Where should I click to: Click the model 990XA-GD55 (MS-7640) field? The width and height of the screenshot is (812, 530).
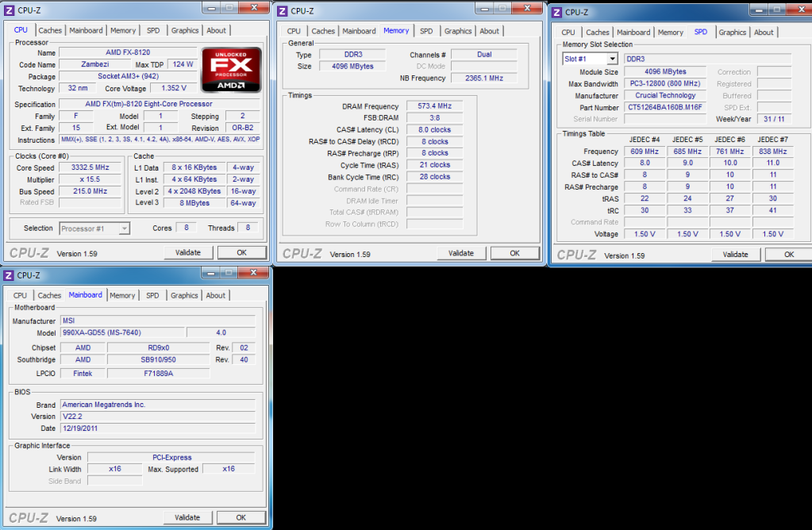pyautogui.click(x=122, y=332)
